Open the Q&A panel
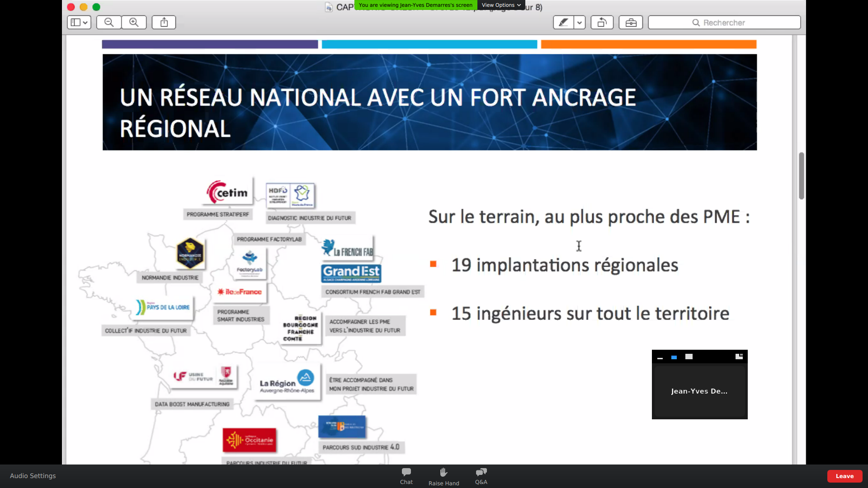Image resolution: width=868 pixels, height=488 pixels. click(481, 476)
